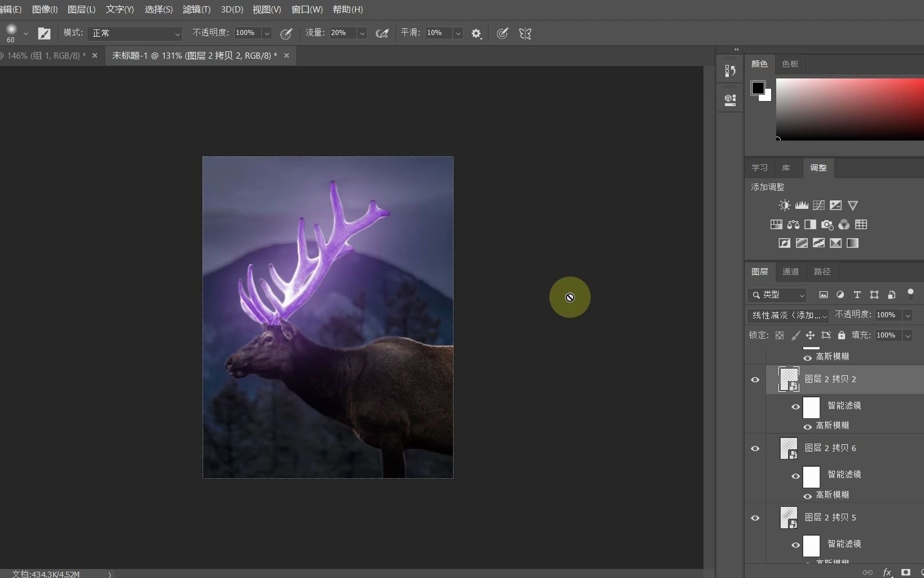The height and width of the screenshot is (578, 924).
Task: Open the 图层(L) menu
Action: coord(81,10)
